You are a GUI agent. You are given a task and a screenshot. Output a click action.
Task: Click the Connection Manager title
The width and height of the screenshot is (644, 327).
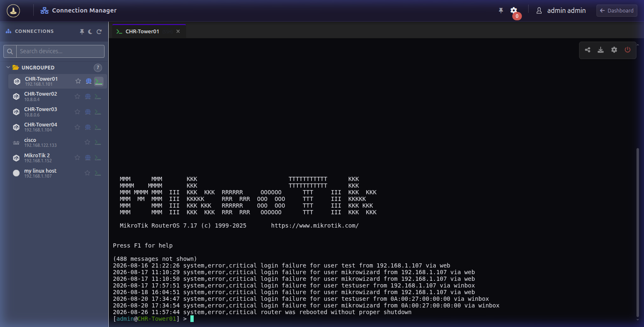(84, 10)
